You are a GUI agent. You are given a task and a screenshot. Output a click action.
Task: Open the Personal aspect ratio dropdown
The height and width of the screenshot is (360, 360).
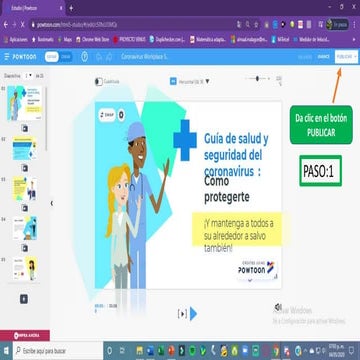(x=190, y=81)
